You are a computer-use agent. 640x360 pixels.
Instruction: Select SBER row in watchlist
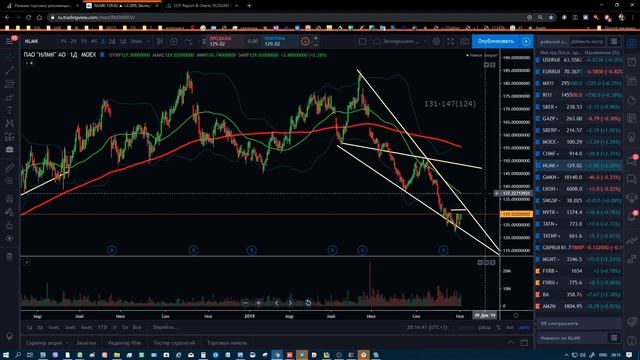coord(578,107)
